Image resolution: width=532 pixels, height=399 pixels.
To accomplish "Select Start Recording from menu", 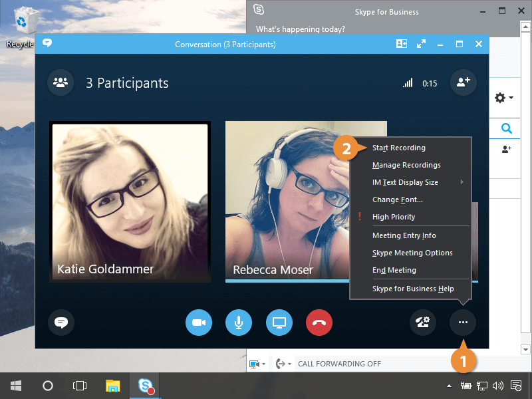I will [x=399, y=148].
